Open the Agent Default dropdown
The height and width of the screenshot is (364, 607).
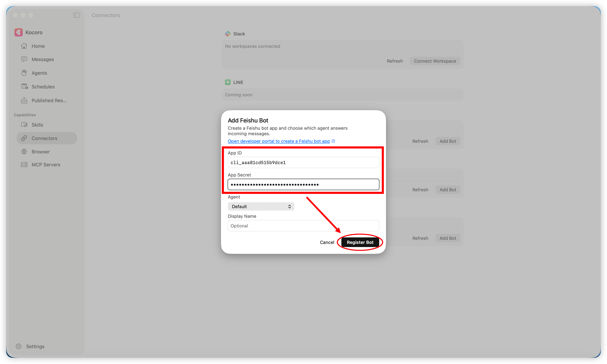(261, 207)
